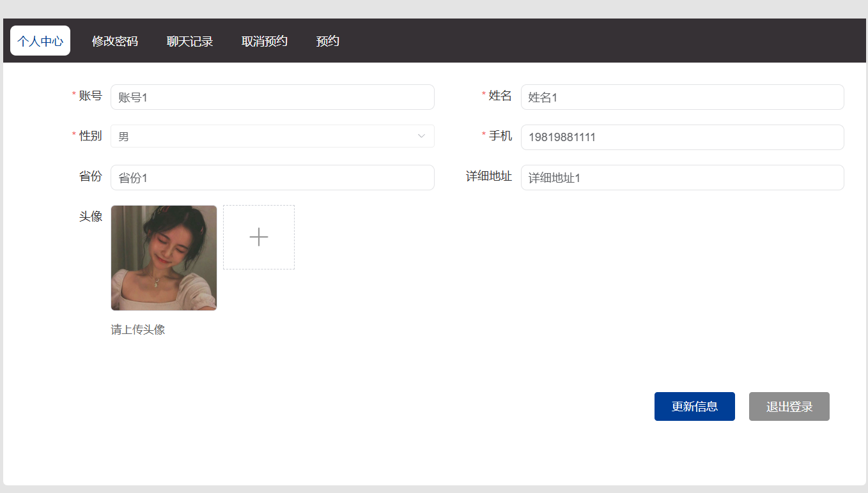
Task: Click the 退出登录 button
Action: click(x=789, y=407)
